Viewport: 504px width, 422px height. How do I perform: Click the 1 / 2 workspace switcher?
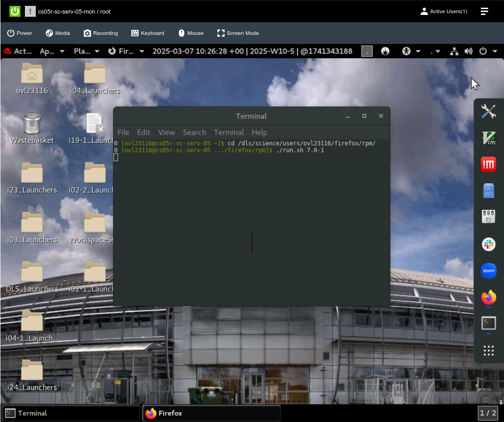point(488,413)
